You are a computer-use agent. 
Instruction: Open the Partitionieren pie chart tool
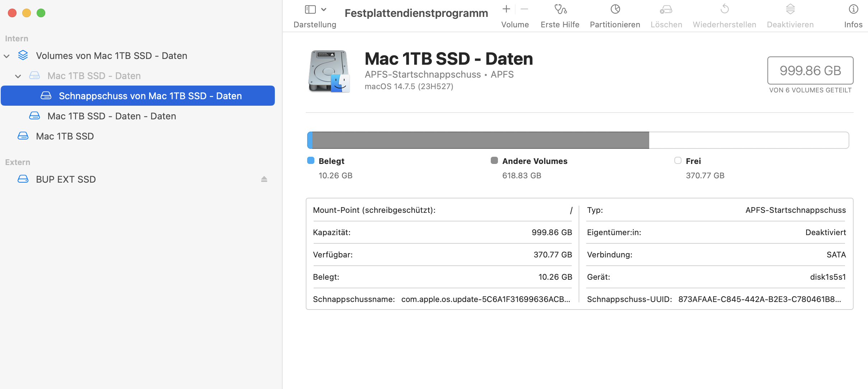tap(615, 9)
